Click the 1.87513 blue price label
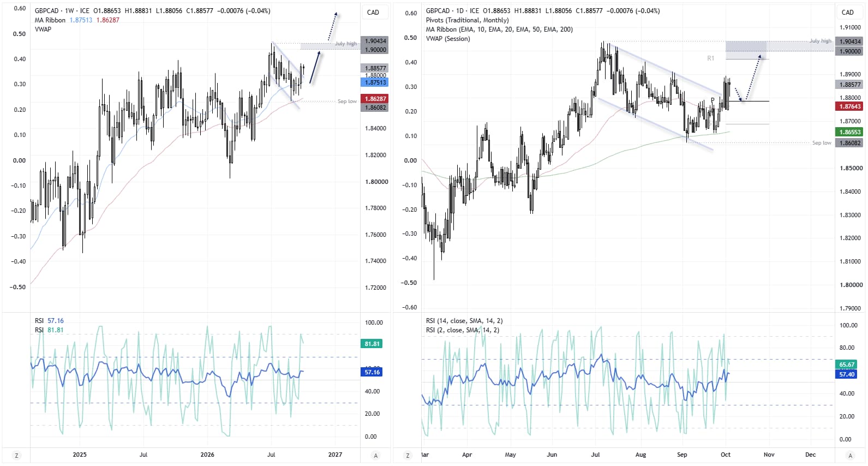868x466 pixels. (x=374, y=82)
